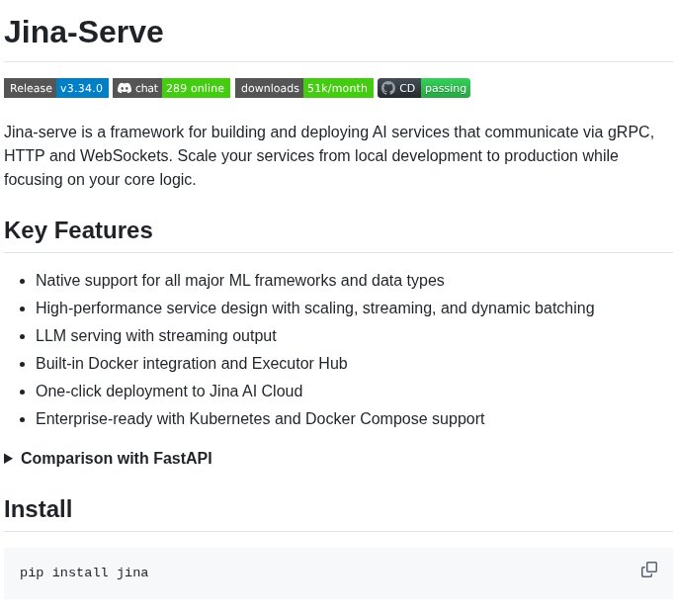Click the Install section heading
The image size is (675, 616).
coord(38,509)
